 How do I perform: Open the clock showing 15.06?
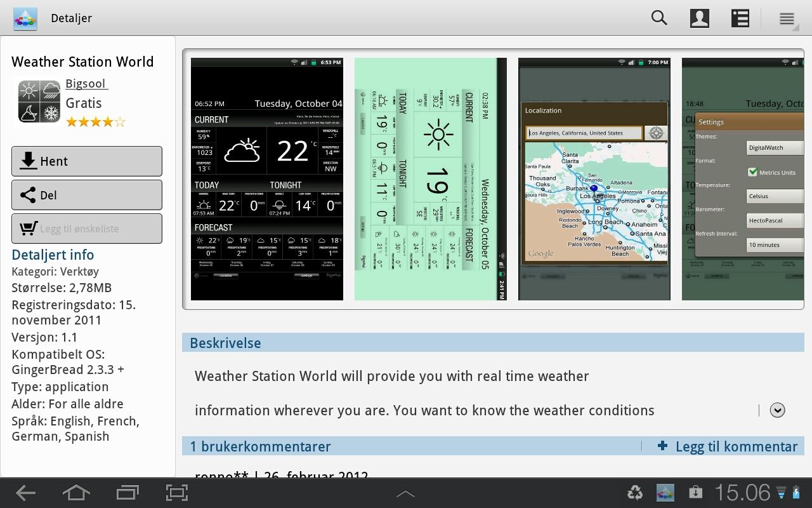(742, 493)
